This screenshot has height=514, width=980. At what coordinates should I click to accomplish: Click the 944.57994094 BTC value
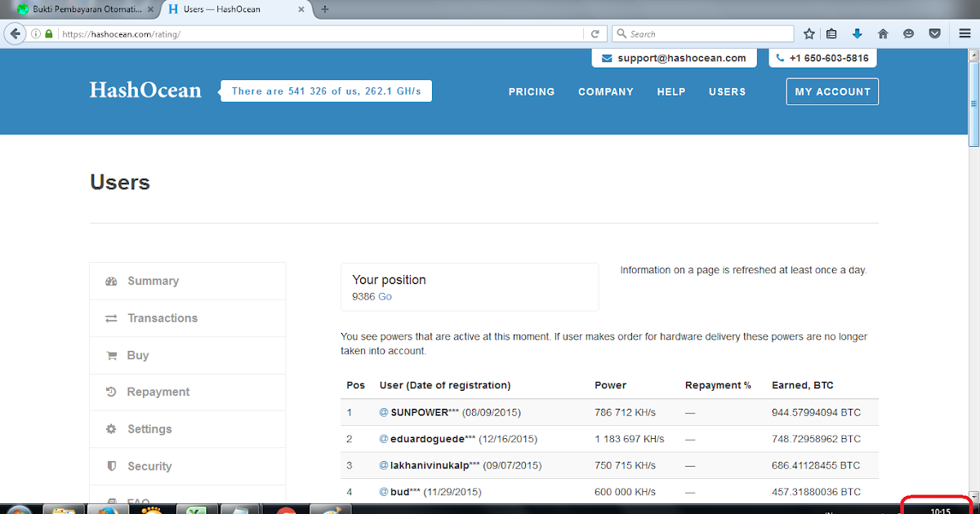click(816, 413)
